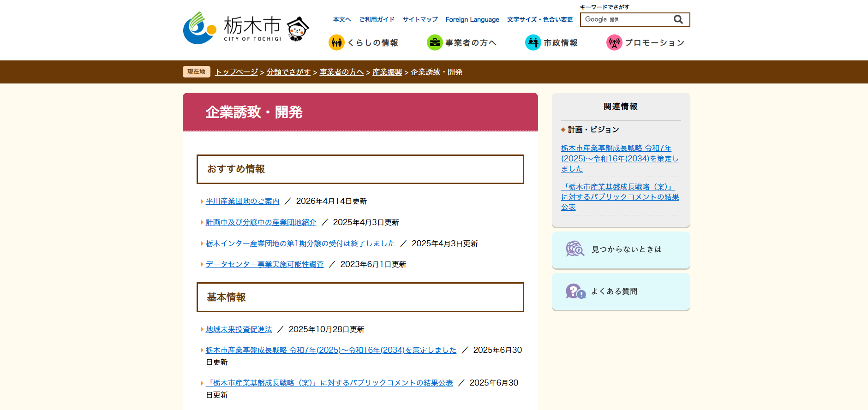Open sidebar 栃木市産業基盤成長戦略 令和7年 link
Screen dimensions: 868x410
pyautogui.click(x=620, y=158)
